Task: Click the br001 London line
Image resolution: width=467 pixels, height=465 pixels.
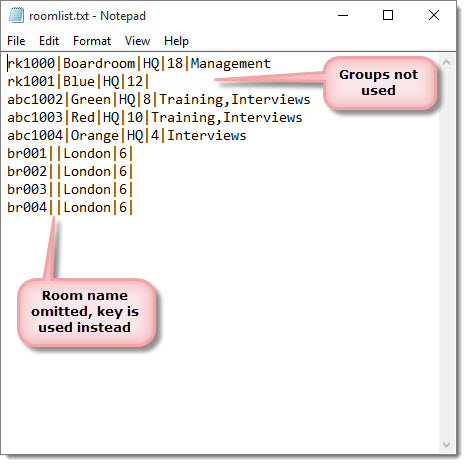Action: (x=70, y=153)
